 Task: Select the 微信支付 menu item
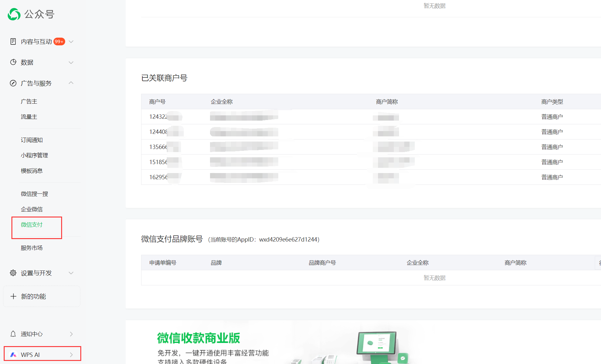point(32,225)
